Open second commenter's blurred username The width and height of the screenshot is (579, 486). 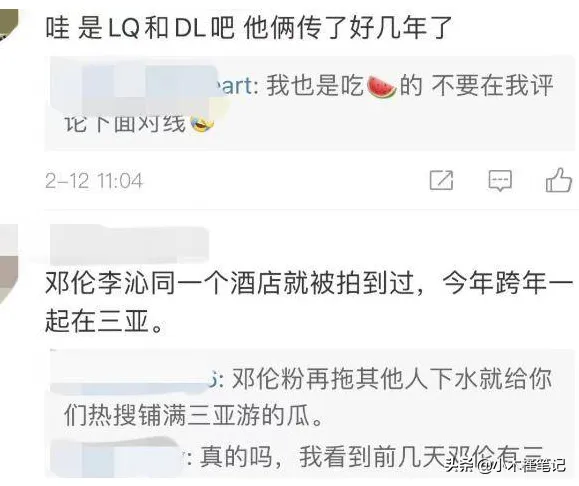tap(128, 244)
